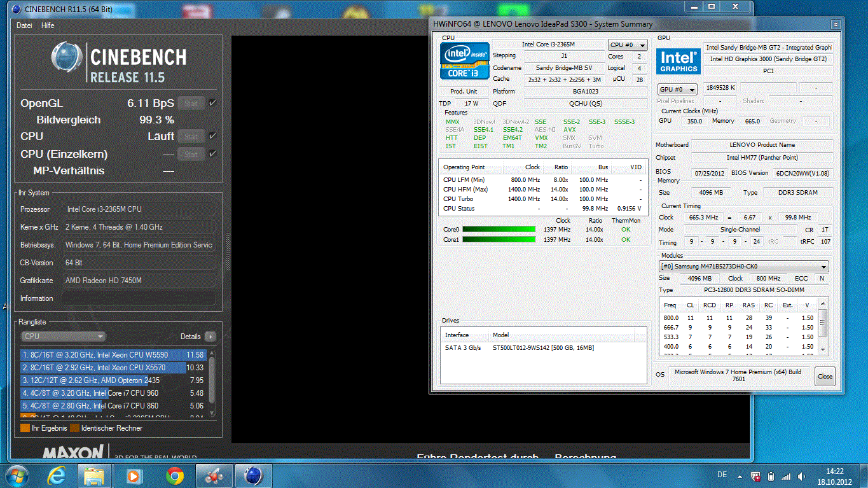
Task: Click the orange Ihr Ergebnis legend swatch
Action: [x=25, y=428]
